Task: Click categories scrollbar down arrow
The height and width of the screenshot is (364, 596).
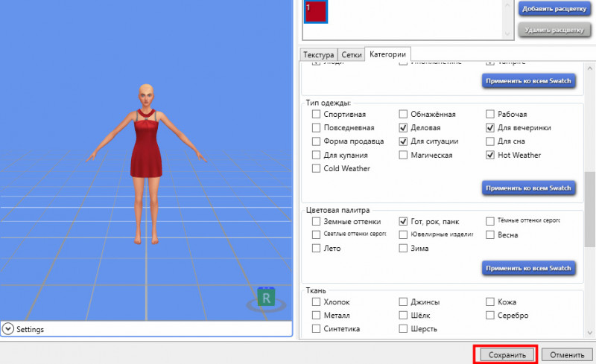Action: 589,333
